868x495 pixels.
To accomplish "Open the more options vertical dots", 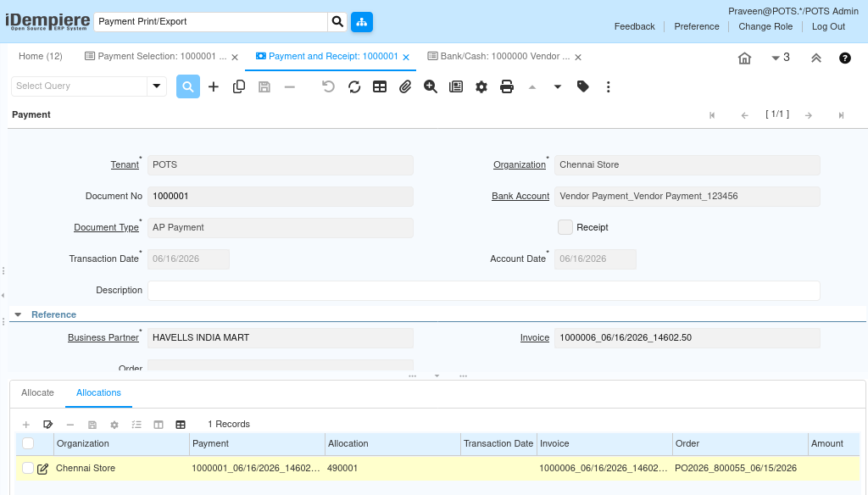I will click(x=609, y=87).
